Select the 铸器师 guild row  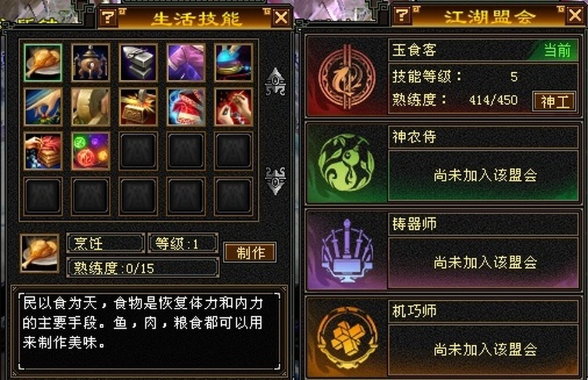[444, 250]
